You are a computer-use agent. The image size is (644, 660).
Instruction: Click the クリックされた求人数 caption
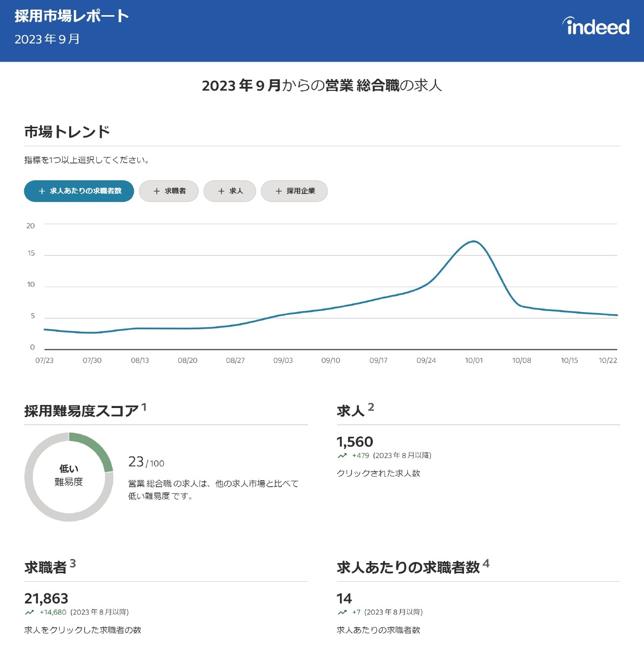pyautogui.click(x=378, y=473)
